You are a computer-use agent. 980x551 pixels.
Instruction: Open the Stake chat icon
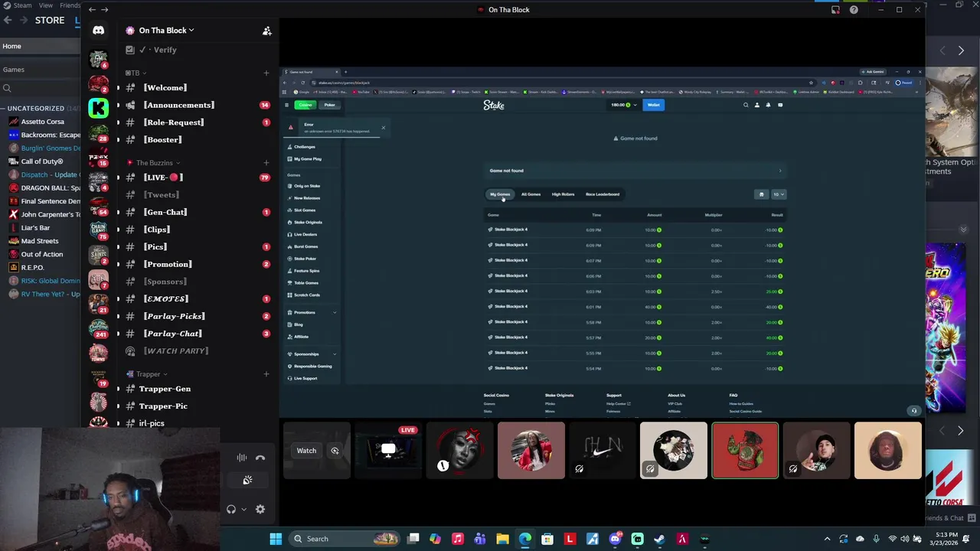coord(780,105)
